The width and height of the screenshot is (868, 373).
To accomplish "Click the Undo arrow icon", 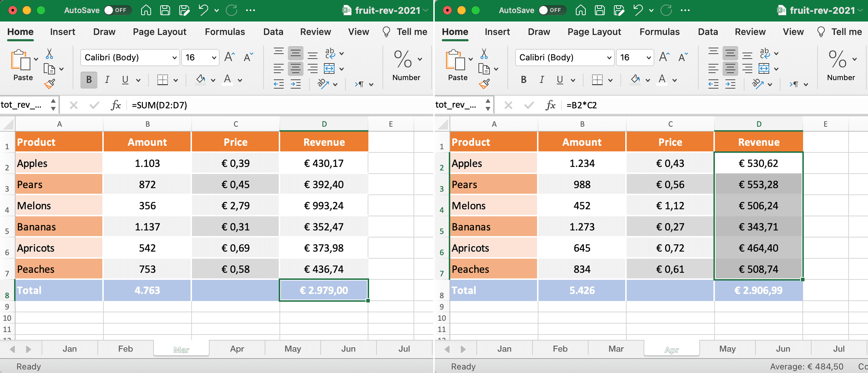I will [x=204, y=10].
